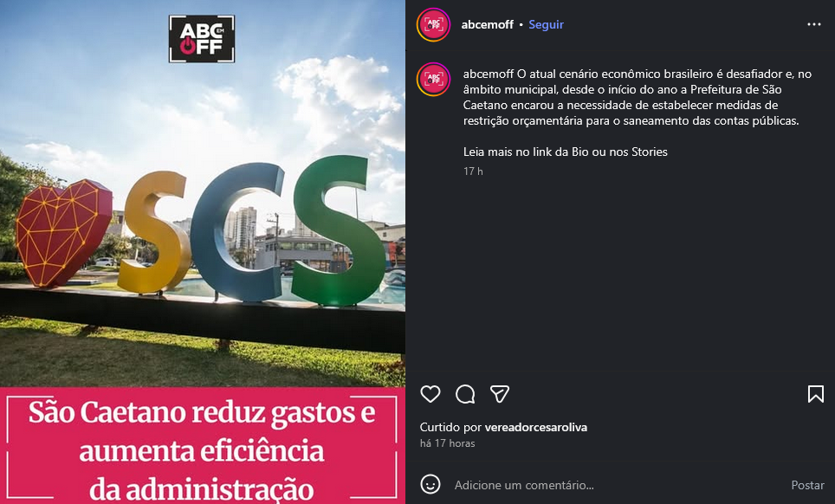This screenshot has width=835, height=504.
Task: Click the ABC em OFF logo on image
Action: 202,39
